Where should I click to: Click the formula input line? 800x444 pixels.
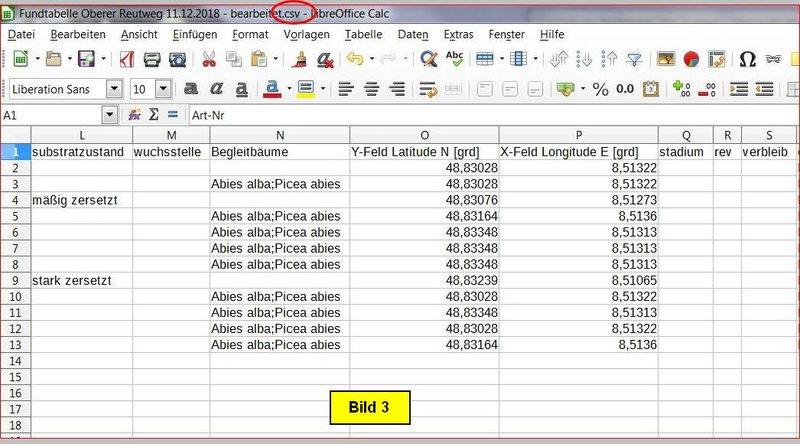(x=492, y=115)
